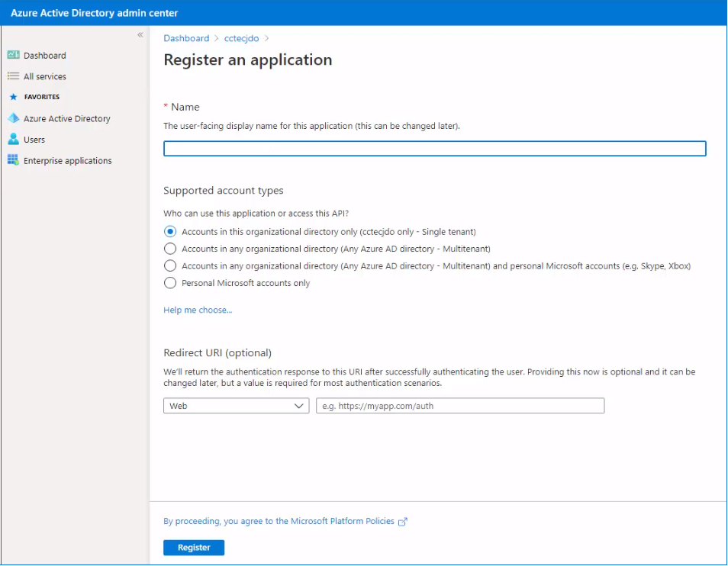Click the Users person icon
Screen dimensions: 728x566
[14, 139]
